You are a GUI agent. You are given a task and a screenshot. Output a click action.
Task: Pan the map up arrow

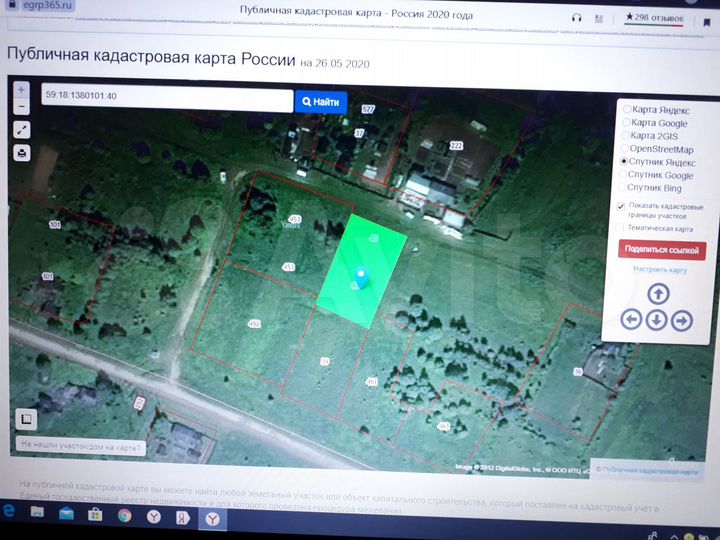click(658, 294)
